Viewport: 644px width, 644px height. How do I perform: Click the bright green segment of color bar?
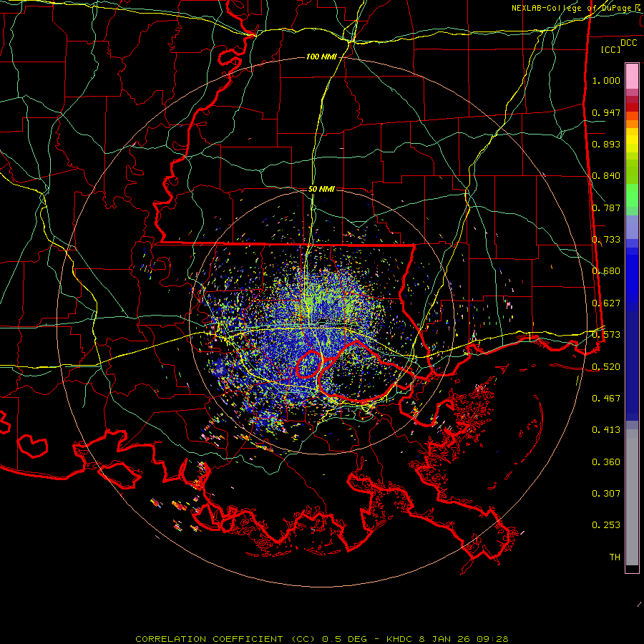click(632, 195)
